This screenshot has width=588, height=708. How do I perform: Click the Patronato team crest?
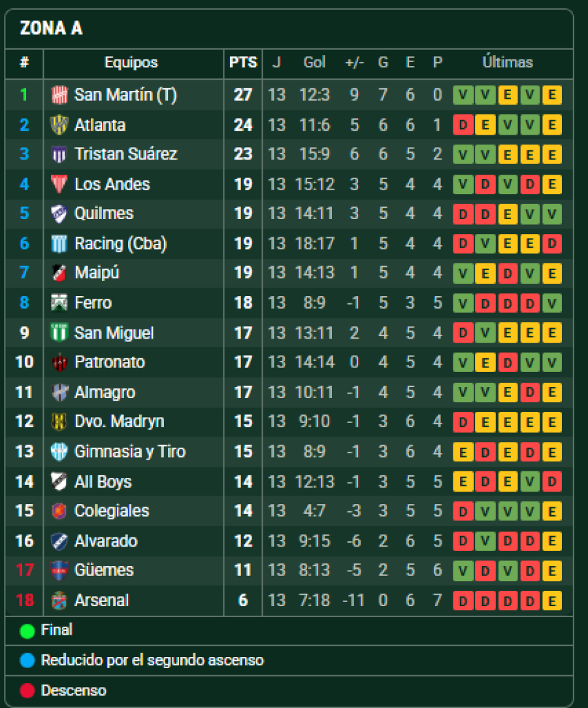click(59, 362)
